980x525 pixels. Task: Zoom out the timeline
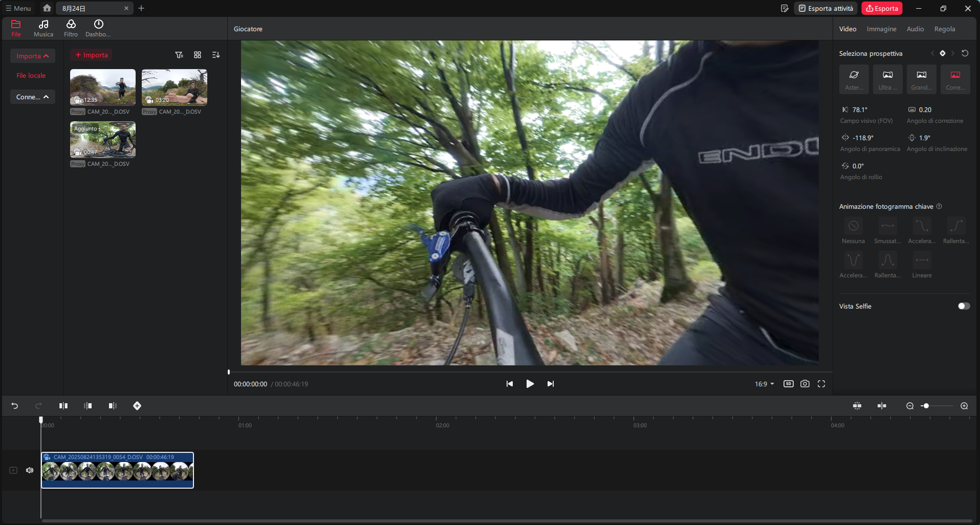click(x=910, y=406)
